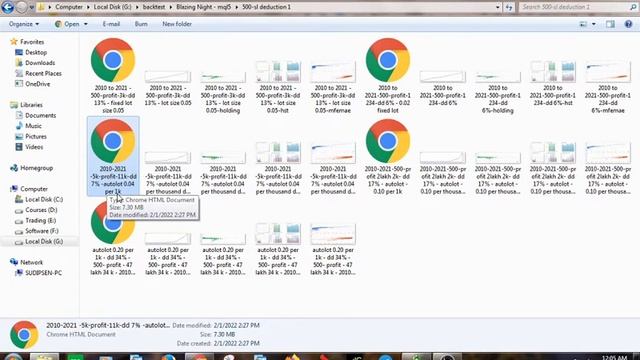Viewport: 640px width, 360px height.
Task: Select Chrome file 'autolot 0.20 per 1k - dd 34%'
Action: coord(113,238)
